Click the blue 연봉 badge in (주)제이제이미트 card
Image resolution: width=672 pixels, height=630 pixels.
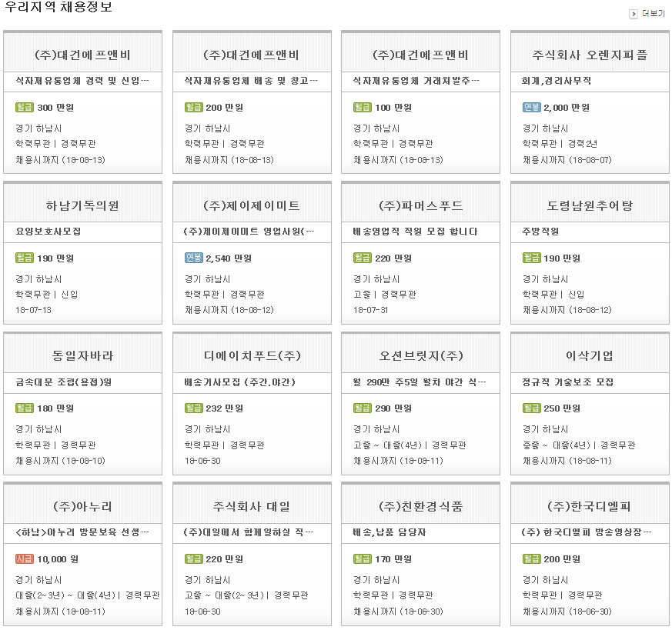coord(193,258)
